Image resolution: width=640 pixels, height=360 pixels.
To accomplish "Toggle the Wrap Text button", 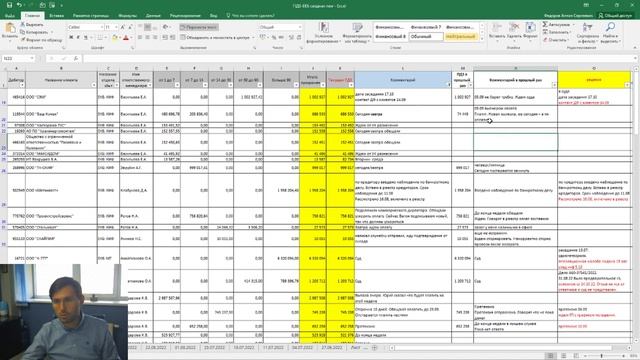I will (x=199, y=27).
